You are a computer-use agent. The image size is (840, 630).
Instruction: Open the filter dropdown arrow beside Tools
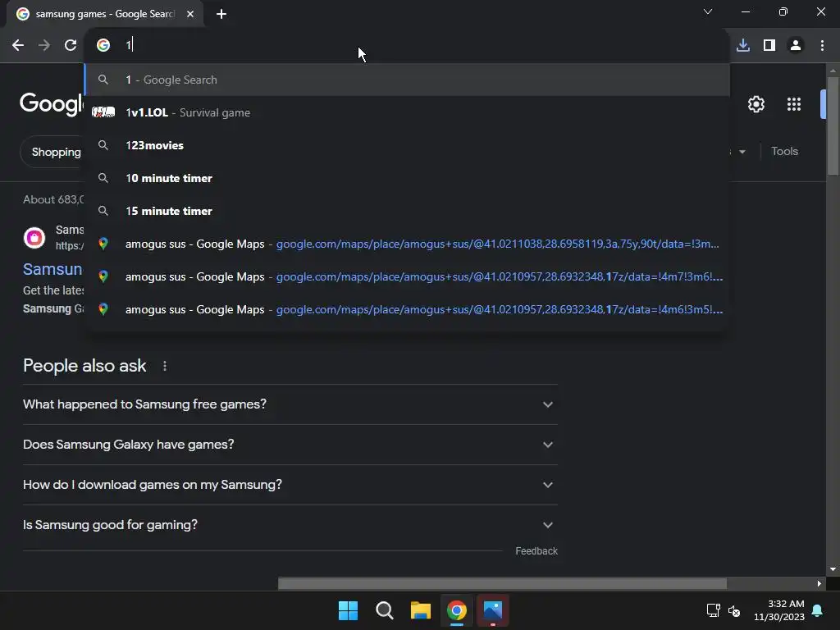(742, 152)
